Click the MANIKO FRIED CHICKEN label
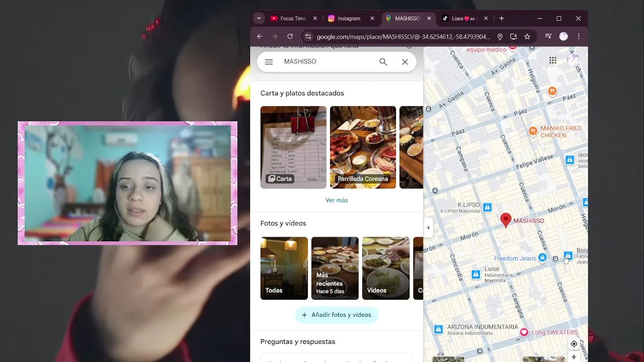 pos(561,132)
